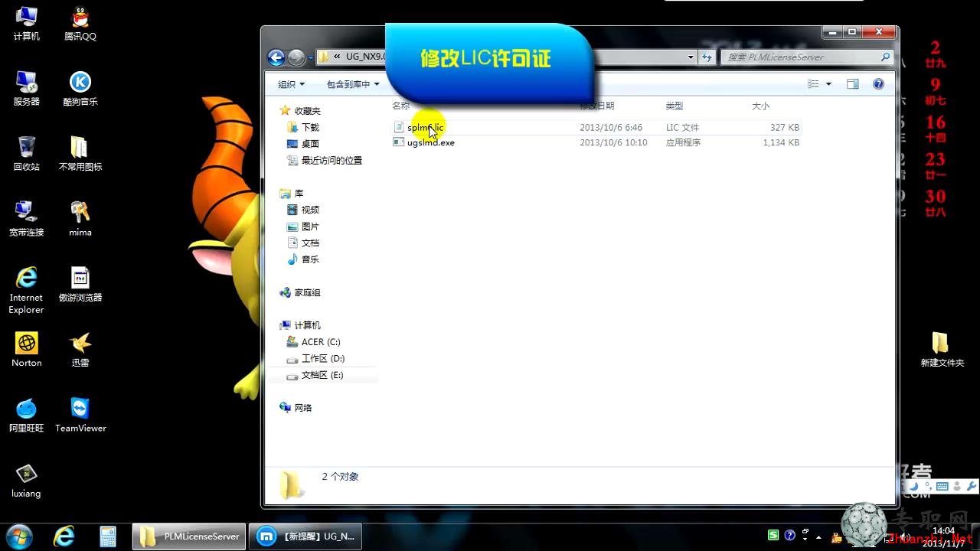This screenshot has width=980, height=551.
Task: Switch to PLMLicenseServer taskbar button
Action: (x=189, y=536)
